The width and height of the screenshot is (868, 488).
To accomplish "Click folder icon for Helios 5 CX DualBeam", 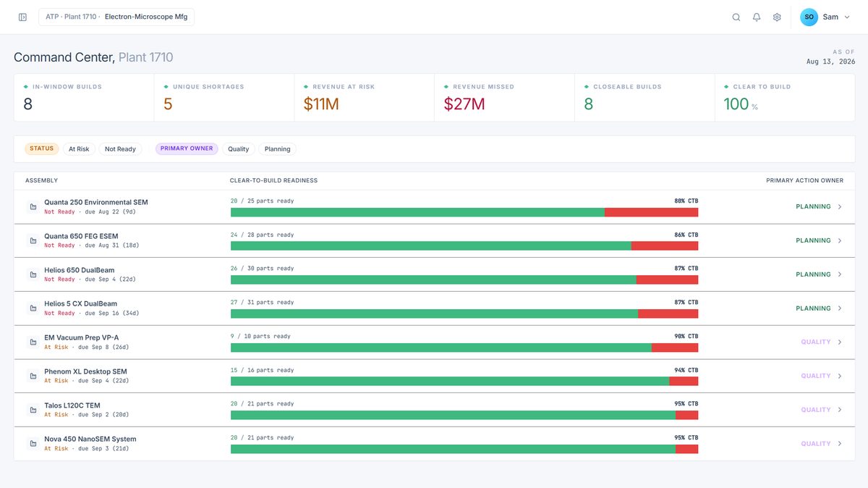I will (33, 308).
